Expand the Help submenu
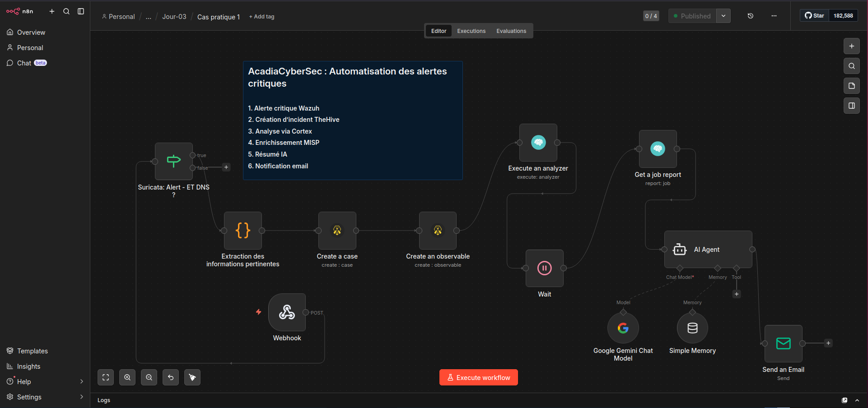Screen dimensions: 868x408 click(82, 382)
